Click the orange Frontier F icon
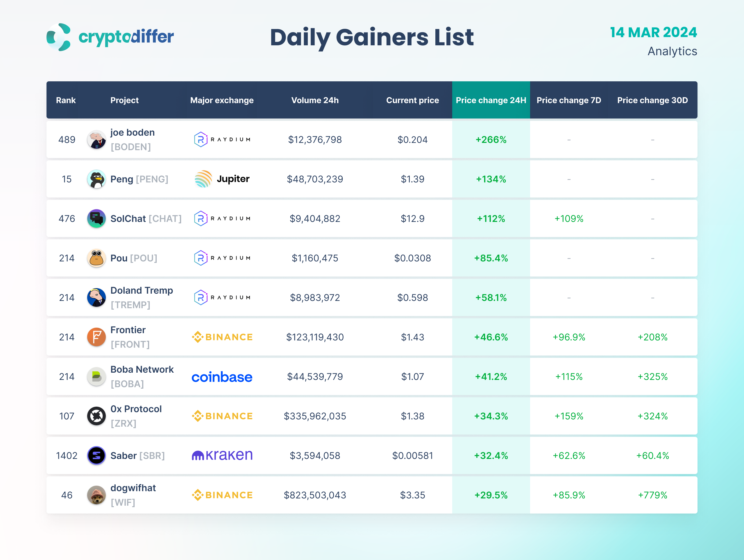Screen dimensions: 744x560 tap(96, 337)
